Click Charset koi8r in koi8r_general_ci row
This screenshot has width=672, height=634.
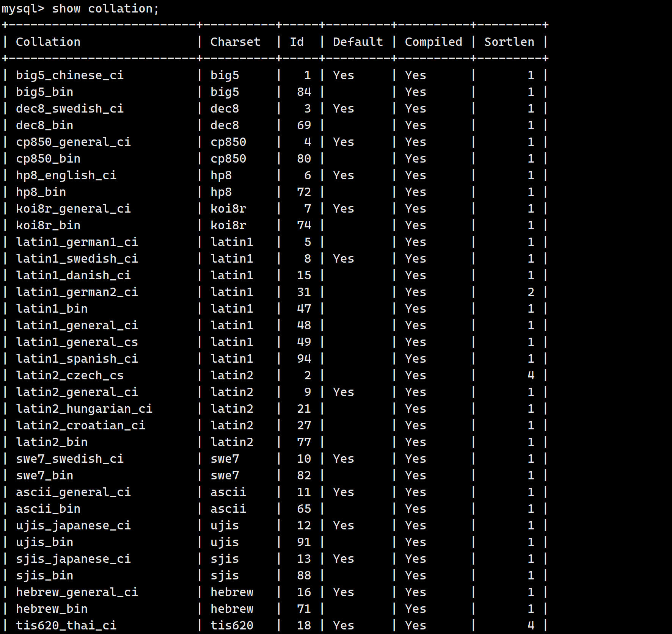pos(228,208)
